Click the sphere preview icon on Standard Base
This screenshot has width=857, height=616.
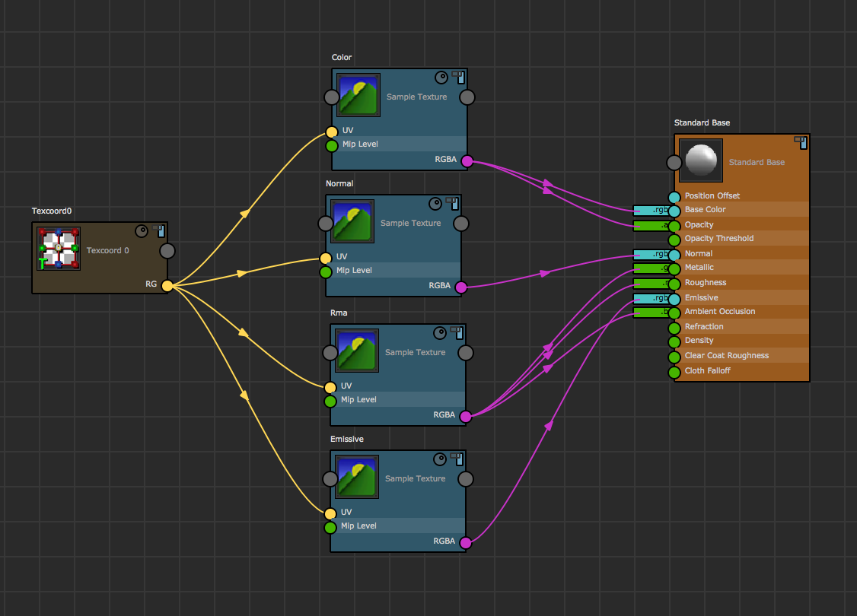click(700, 160)
